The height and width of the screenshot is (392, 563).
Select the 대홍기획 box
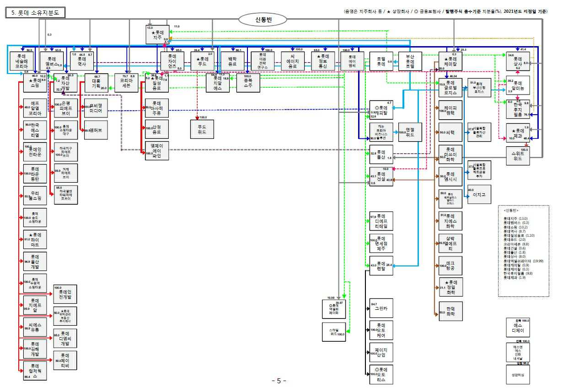point(97,83)
